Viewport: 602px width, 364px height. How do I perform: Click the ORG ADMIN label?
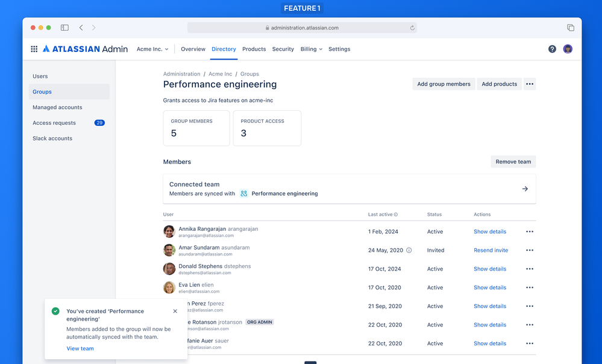260,322
